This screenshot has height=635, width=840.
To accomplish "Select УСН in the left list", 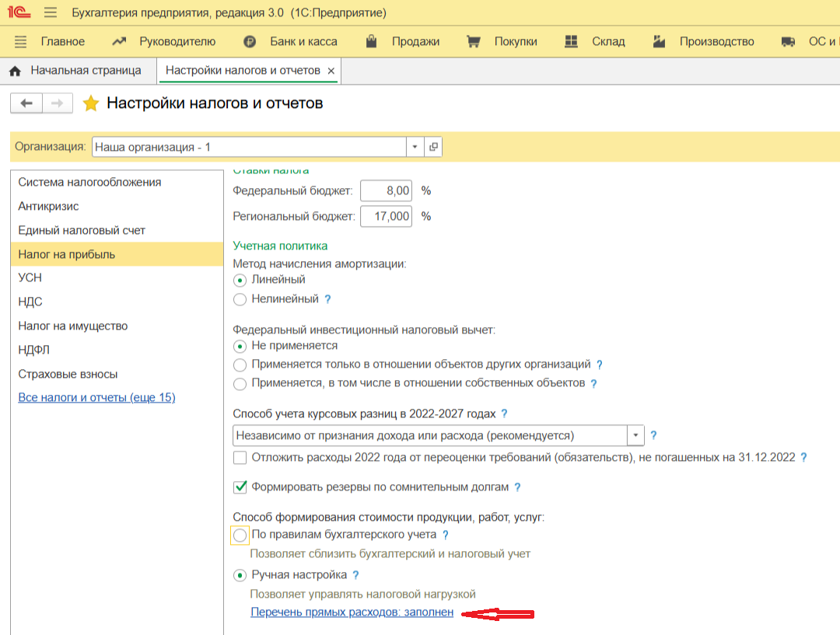I will click(x=117, y=278).
